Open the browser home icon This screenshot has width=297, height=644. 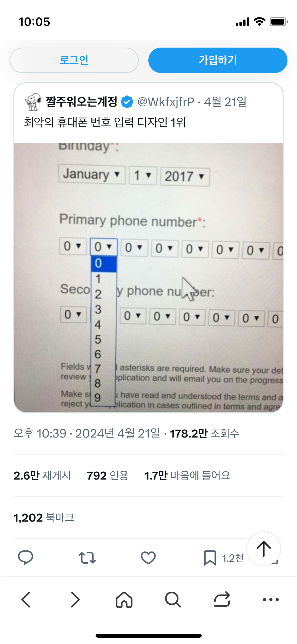click(124, 599)
